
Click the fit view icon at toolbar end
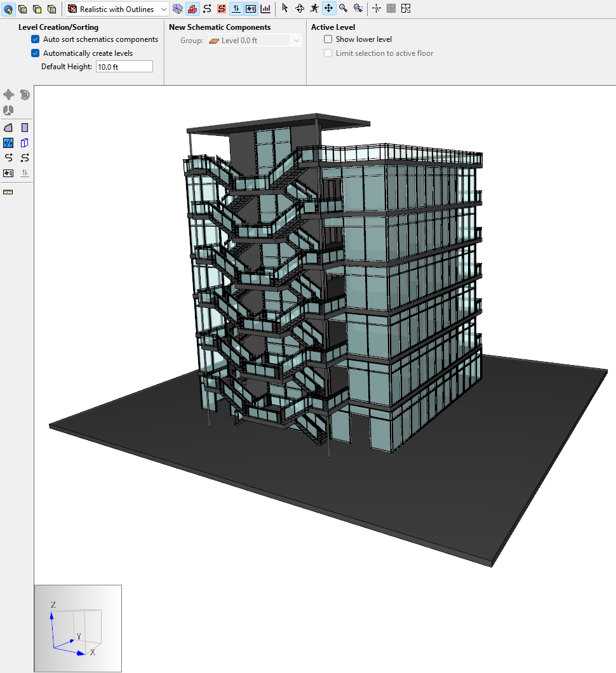point(406,9)
